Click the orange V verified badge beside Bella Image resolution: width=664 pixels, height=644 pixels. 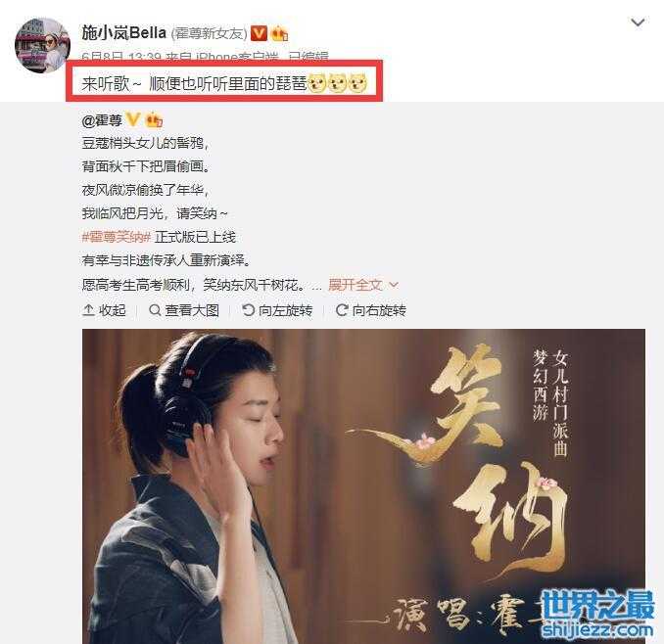click(x=259, y=33)
